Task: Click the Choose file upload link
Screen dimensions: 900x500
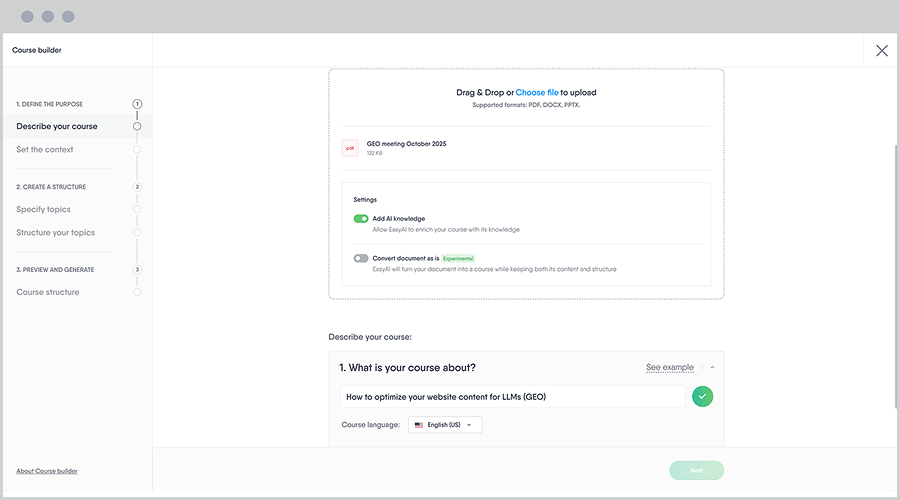Action: 537,93
